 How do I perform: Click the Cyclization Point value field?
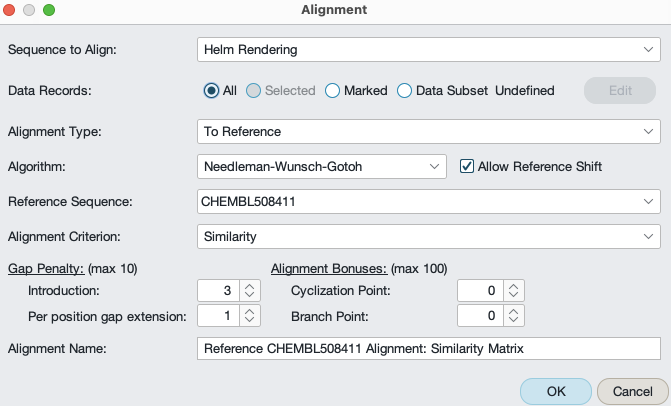pos(480,291)
